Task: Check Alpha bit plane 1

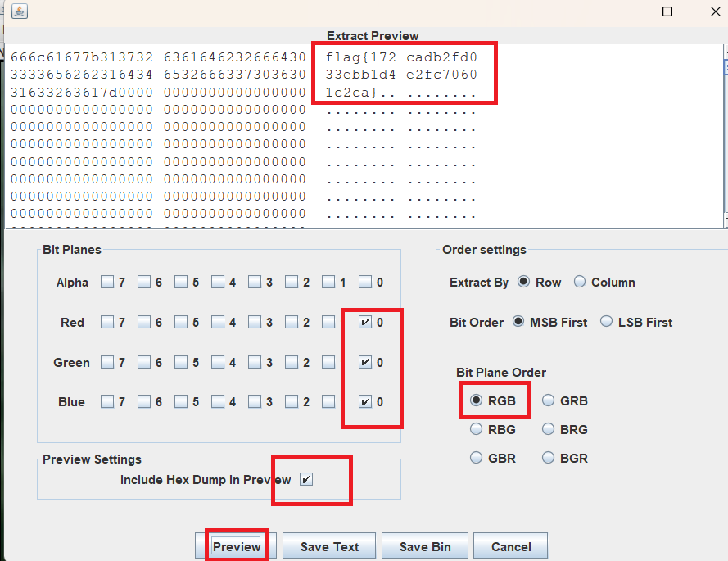Action: click(328, 282)
